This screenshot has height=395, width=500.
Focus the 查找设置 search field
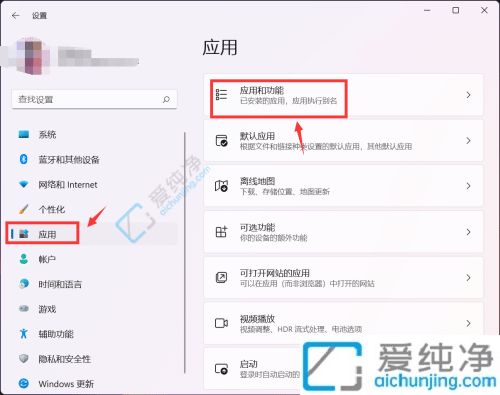pos(94,99)
